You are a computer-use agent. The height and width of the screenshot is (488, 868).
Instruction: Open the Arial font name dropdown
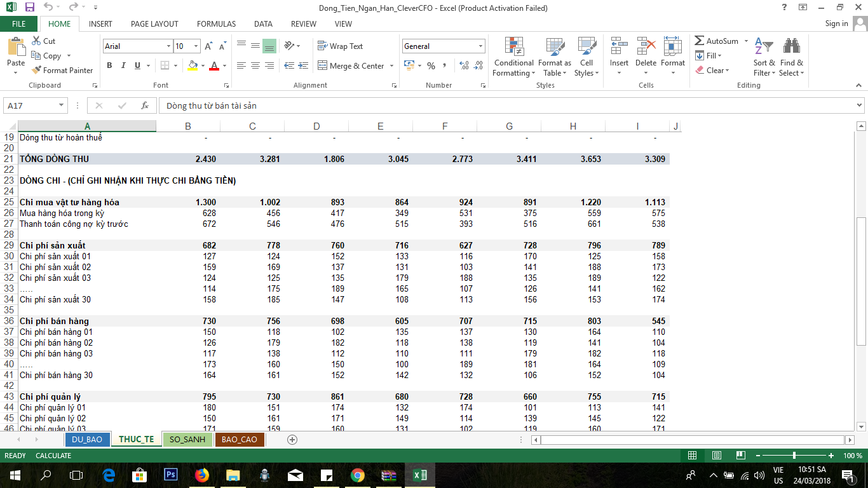click(x=168, y=46)
